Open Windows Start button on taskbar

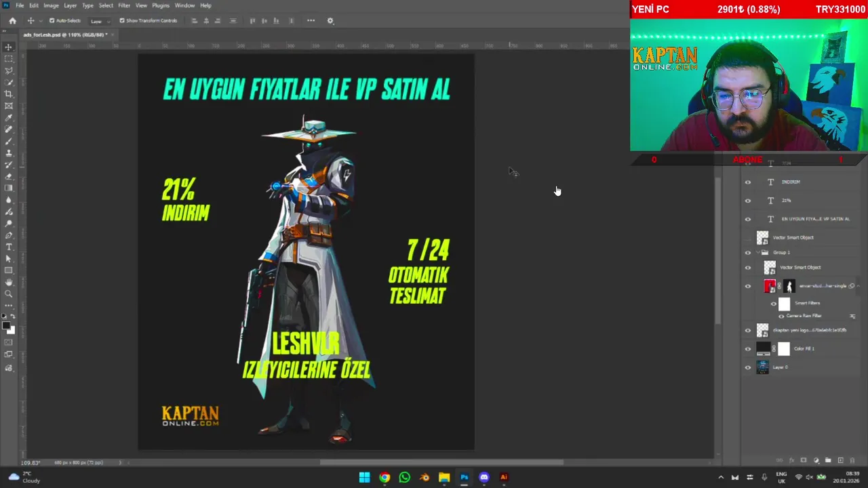point(364,477)
